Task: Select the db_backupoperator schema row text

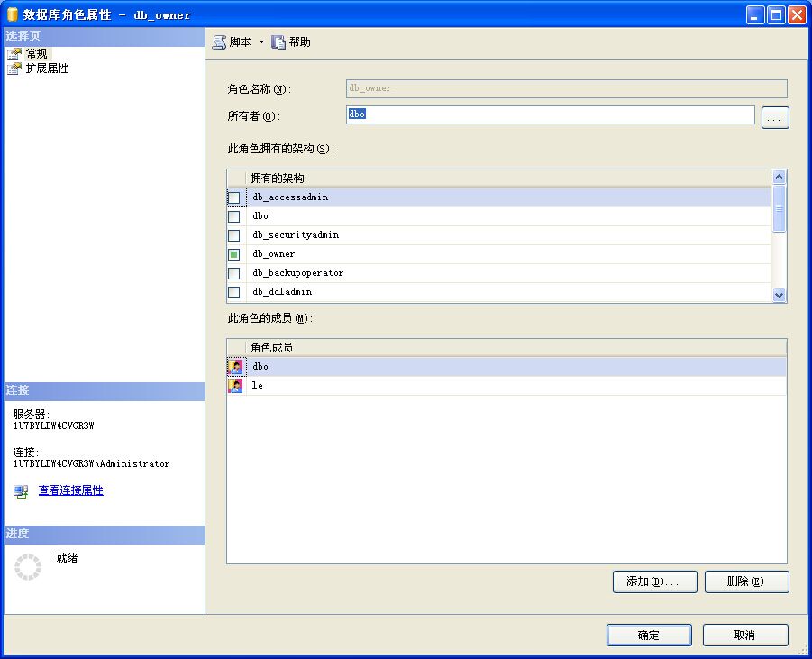Action: 298,273
